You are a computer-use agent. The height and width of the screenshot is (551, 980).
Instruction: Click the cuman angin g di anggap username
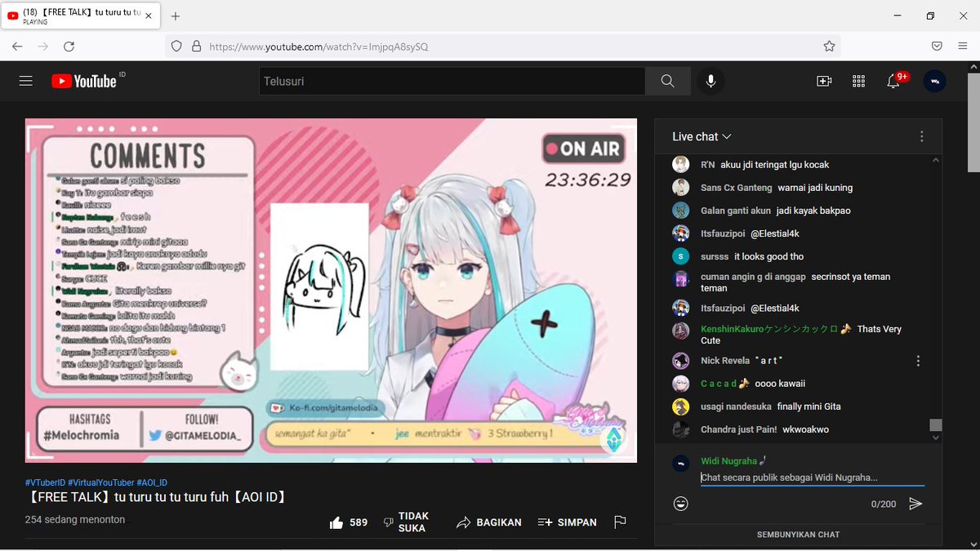(x=753, y=277)
